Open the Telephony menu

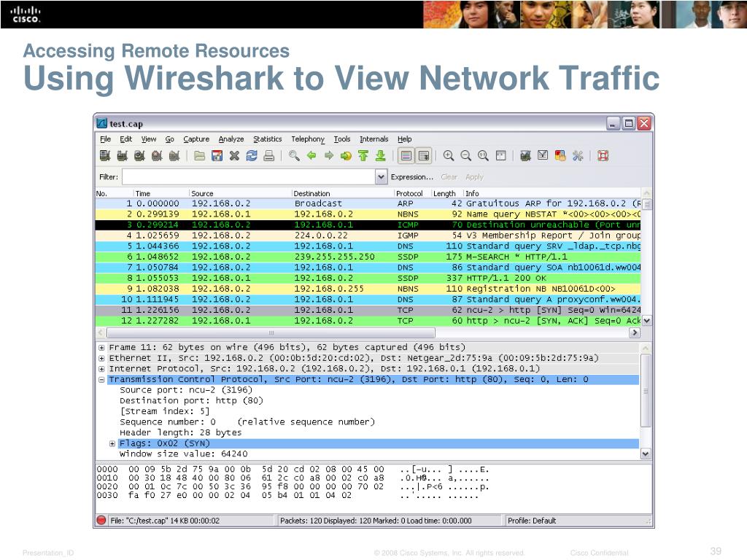[x=308, y=139]
